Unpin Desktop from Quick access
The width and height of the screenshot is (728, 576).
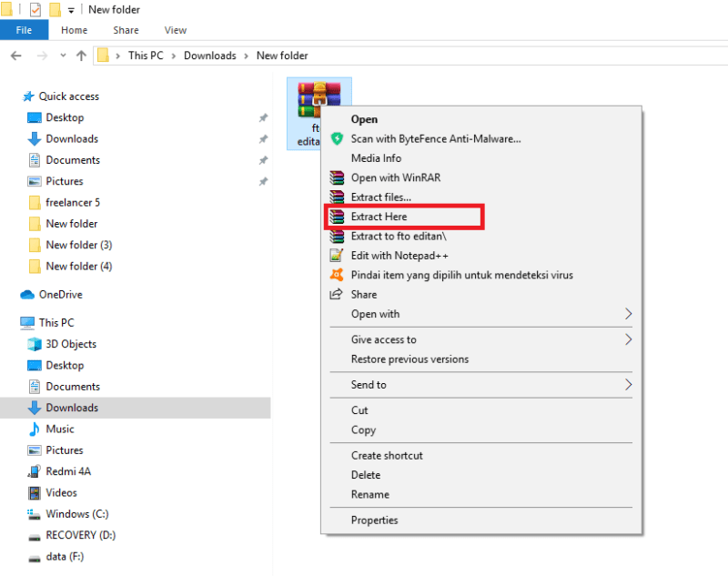coord(263,118)
